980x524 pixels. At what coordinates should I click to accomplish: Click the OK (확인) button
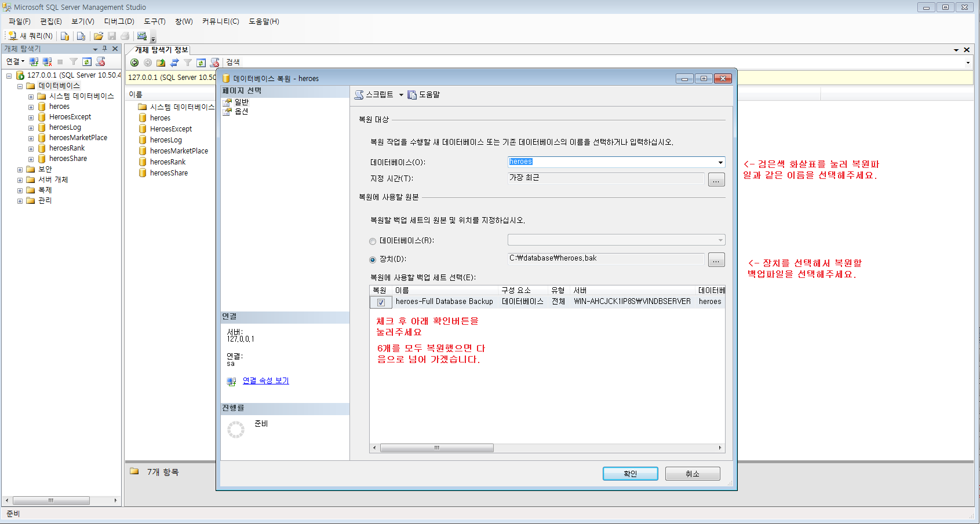pos(630,474)
